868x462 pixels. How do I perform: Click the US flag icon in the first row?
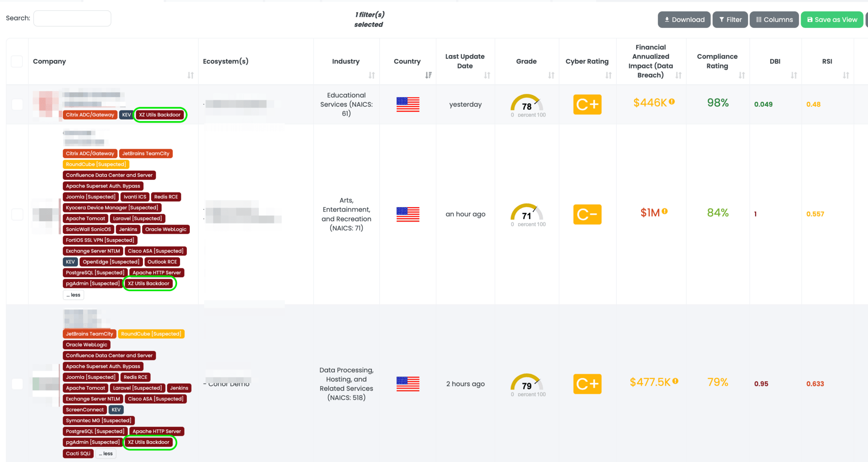click(408, 104)
